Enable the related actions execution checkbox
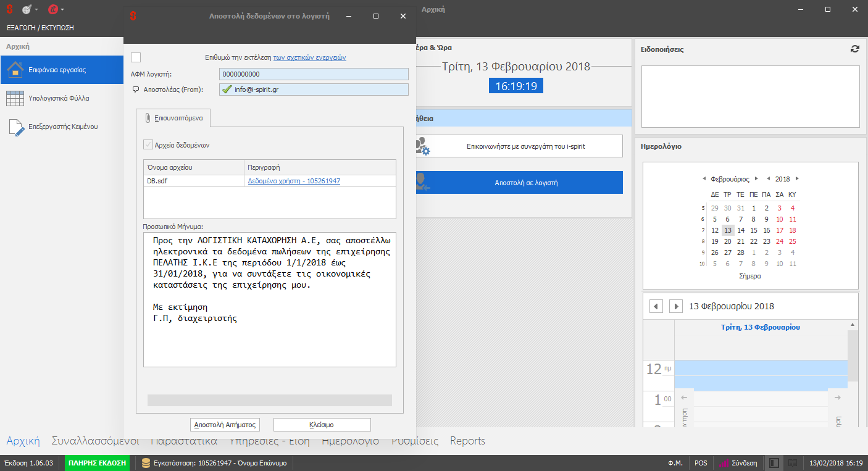The image size is (868, 471). tap(136, 57)
